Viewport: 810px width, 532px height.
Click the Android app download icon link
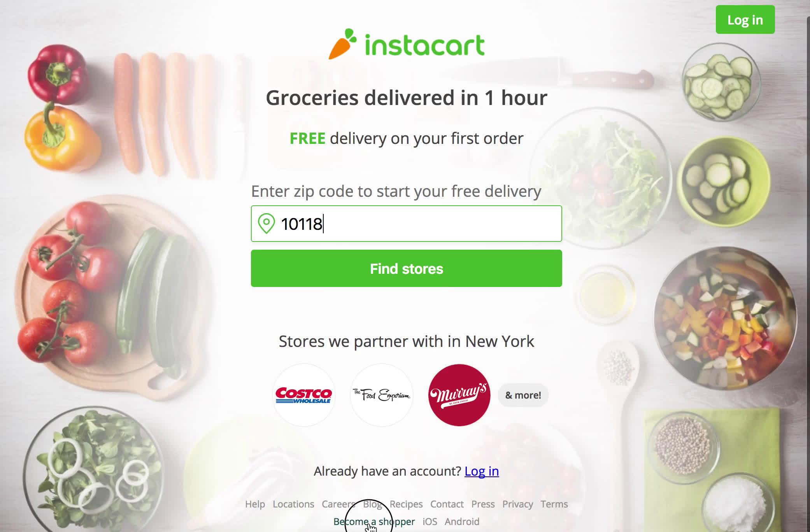[463, 522]
